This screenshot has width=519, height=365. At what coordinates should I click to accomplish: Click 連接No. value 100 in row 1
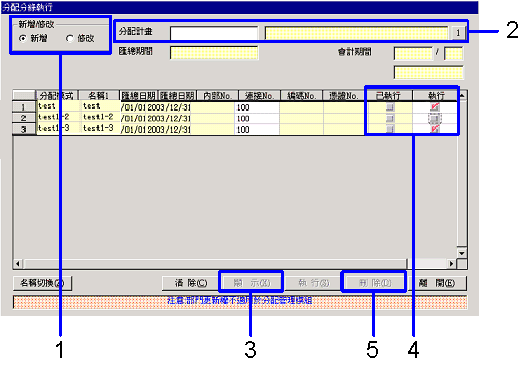pyautogui.click(x=257, y=107)
